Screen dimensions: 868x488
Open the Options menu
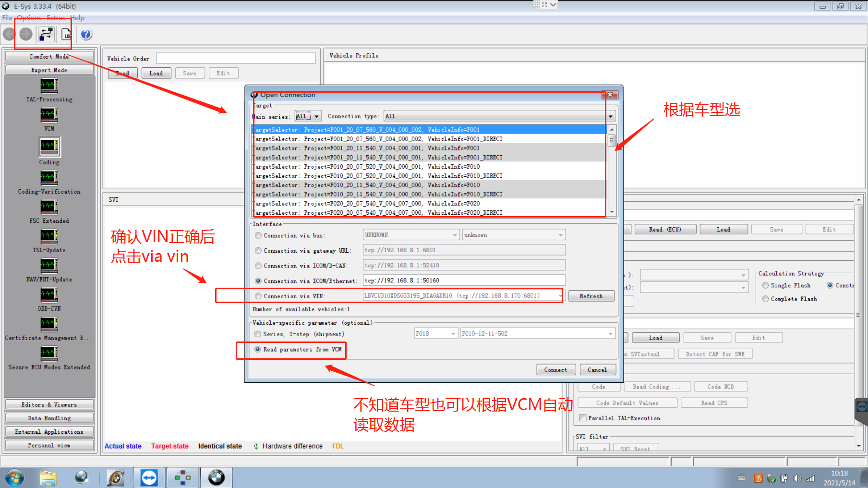tap(29, 18)
